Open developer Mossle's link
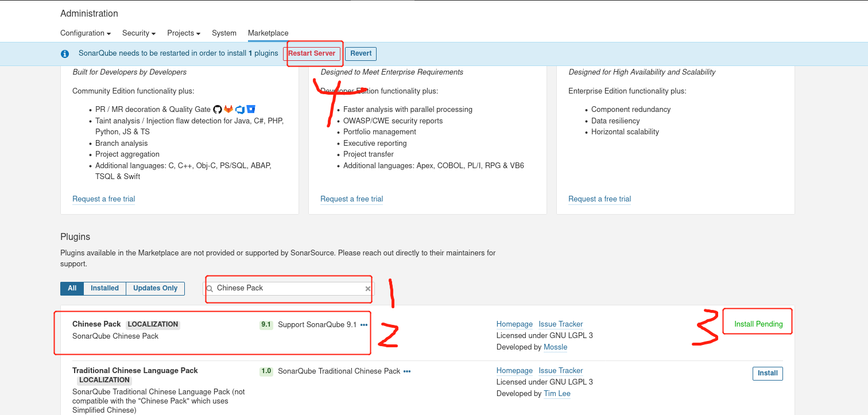Viewport: 868px width, 415px height. 556,347
